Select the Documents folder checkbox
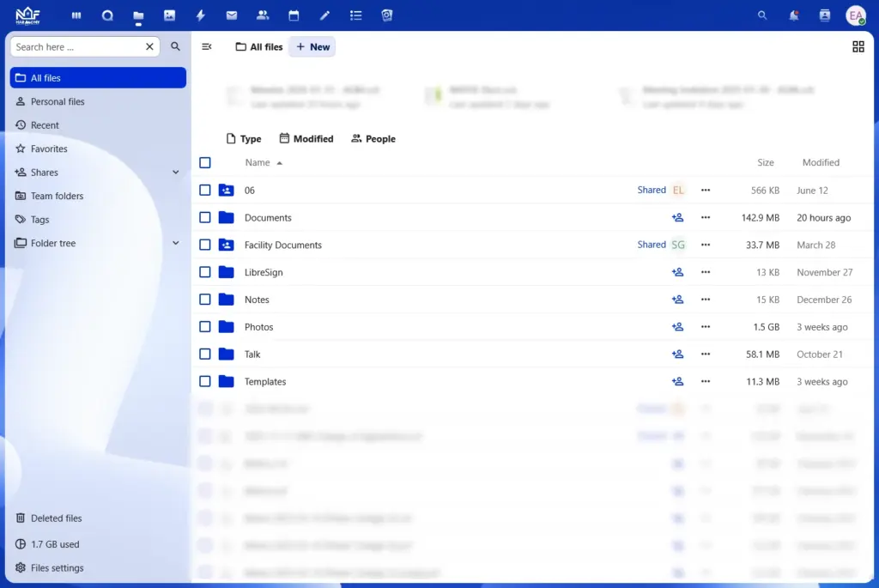This screenshot has height=588, width=879. (205, 218)
